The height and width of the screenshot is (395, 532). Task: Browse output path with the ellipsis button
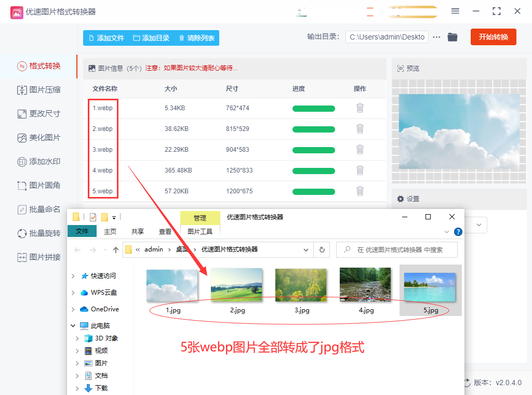click(x=436, y=37)
